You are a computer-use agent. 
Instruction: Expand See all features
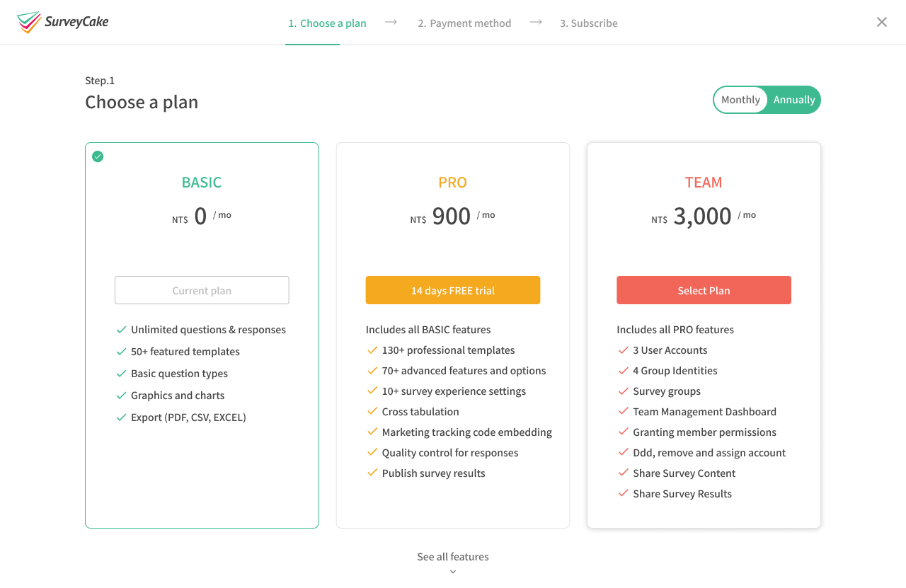coord(453,557)
